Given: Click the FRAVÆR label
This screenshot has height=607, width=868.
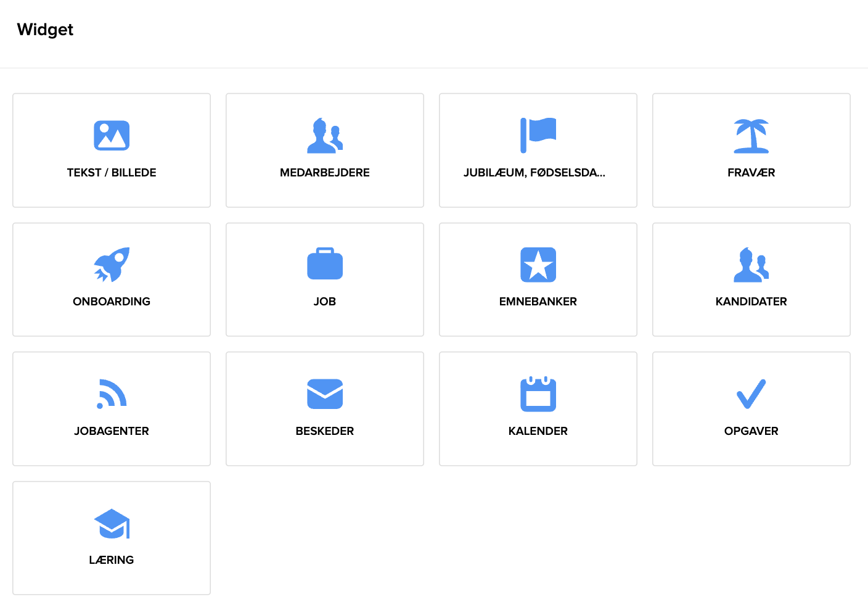Looking at the screenshot, I should point(751,173).
